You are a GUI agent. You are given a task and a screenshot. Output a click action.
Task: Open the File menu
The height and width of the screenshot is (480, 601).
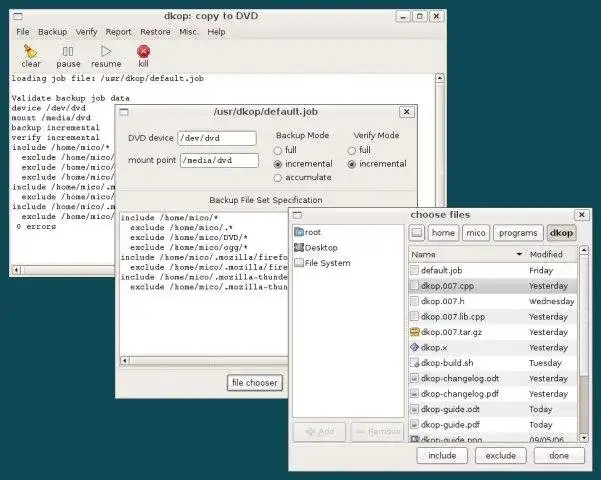(x=23, y=32)
